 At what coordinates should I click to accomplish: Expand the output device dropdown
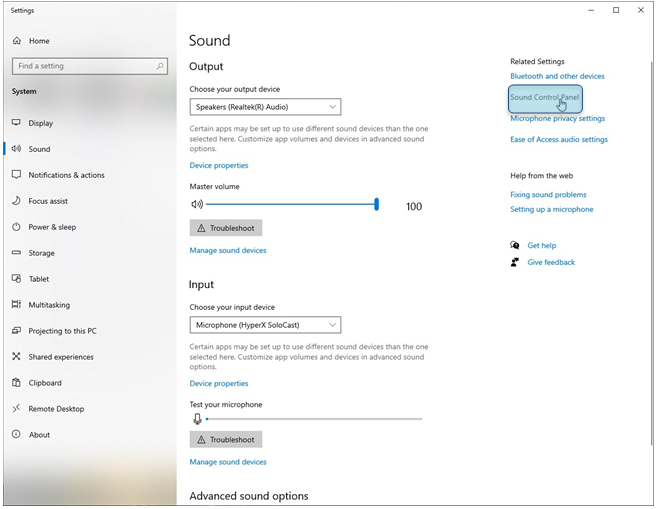coord(265,107)
